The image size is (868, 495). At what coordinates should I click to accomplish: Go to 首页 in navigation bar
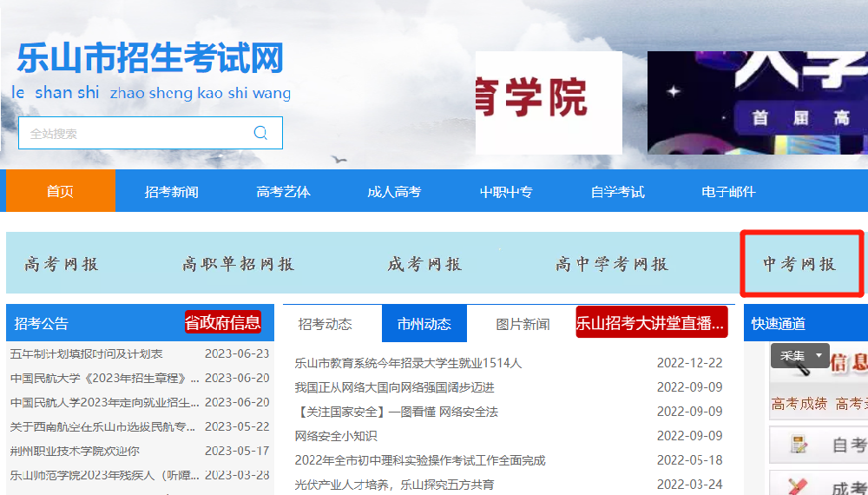(x=60, y=191)
